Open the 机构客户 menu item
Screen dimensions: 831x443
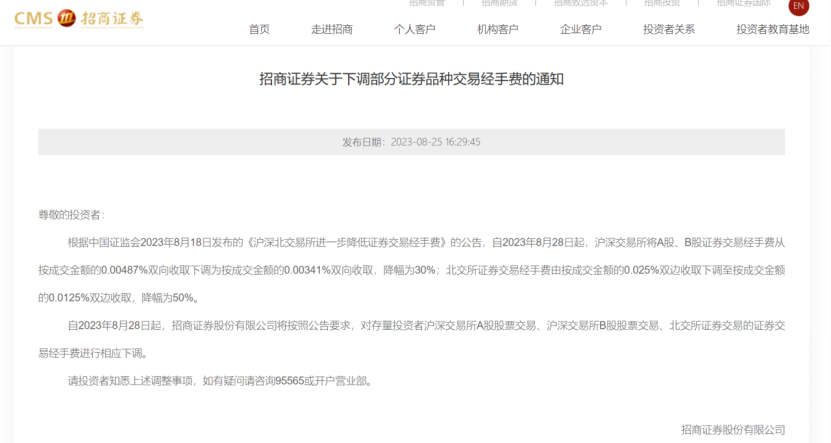click(x=498, y=29)
